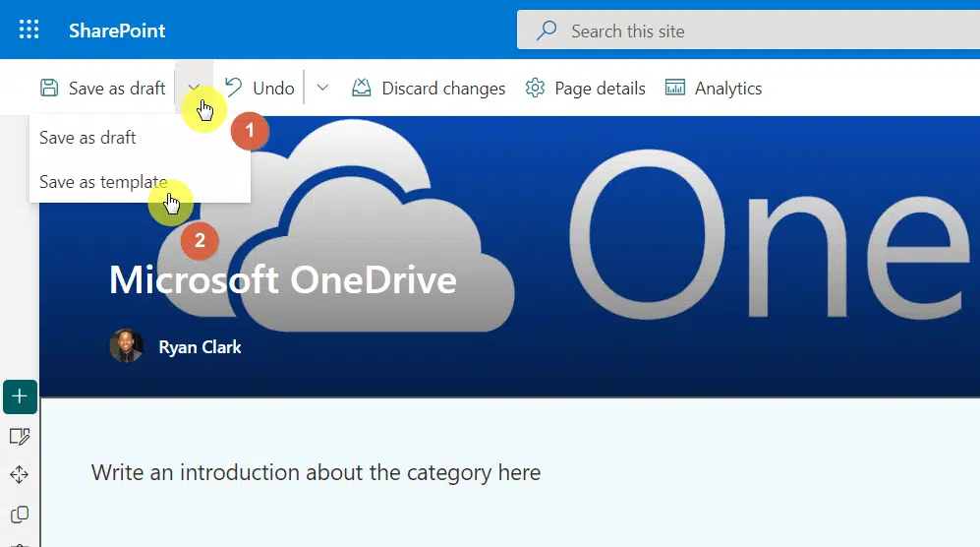Click the search magnifier icon

547,30
